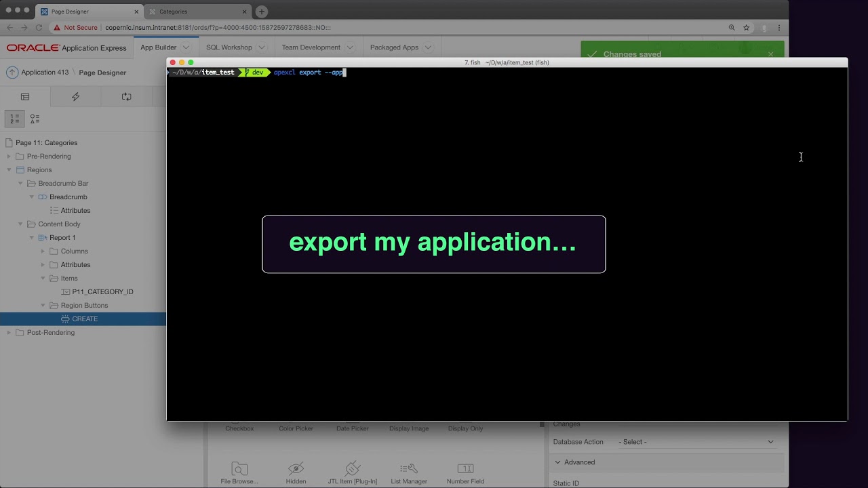Expand the Post-Rendering node
The width and height of the screenshot is (868, 488).
(9, 333)
